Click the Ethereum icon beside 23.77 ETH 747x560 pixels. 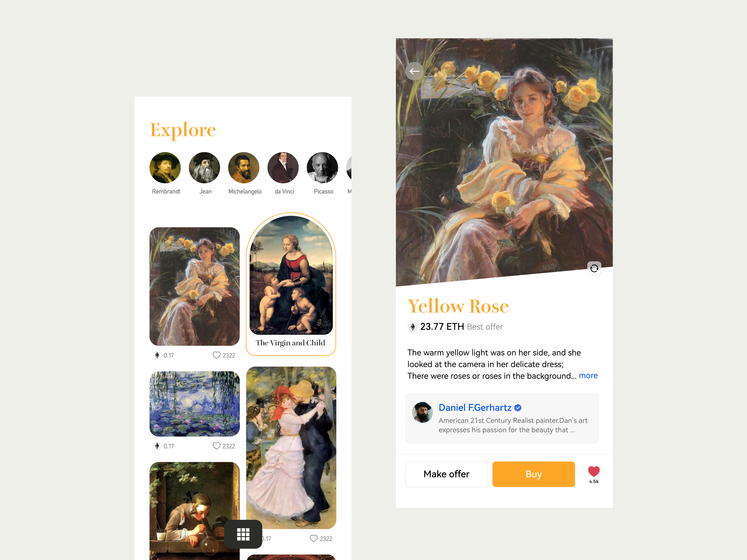tap(412, 327)
